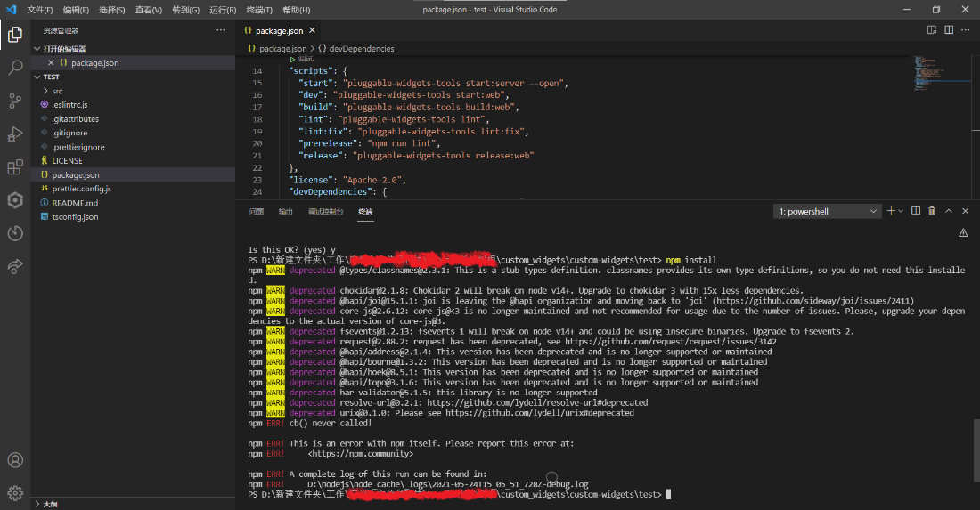Viewport: 980px width, 510px height.
Task: Split the terminal panel
Action: coord(916,211)
